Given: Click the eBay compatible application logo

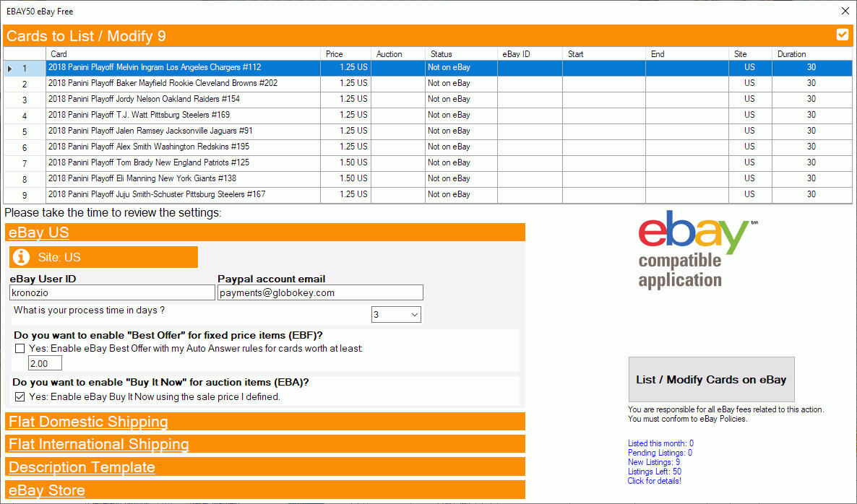Looking at the screenshot, I should [697, 250].
